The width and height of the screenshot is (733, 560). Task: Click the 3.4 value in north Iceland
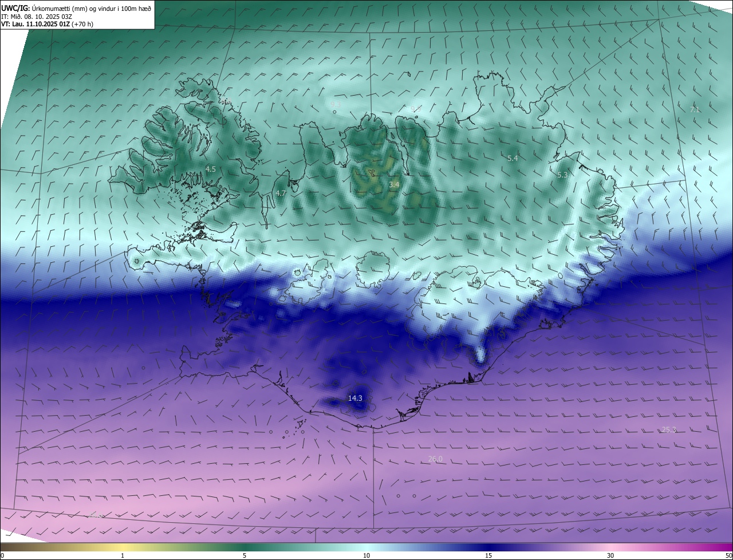tap(394, 184)
